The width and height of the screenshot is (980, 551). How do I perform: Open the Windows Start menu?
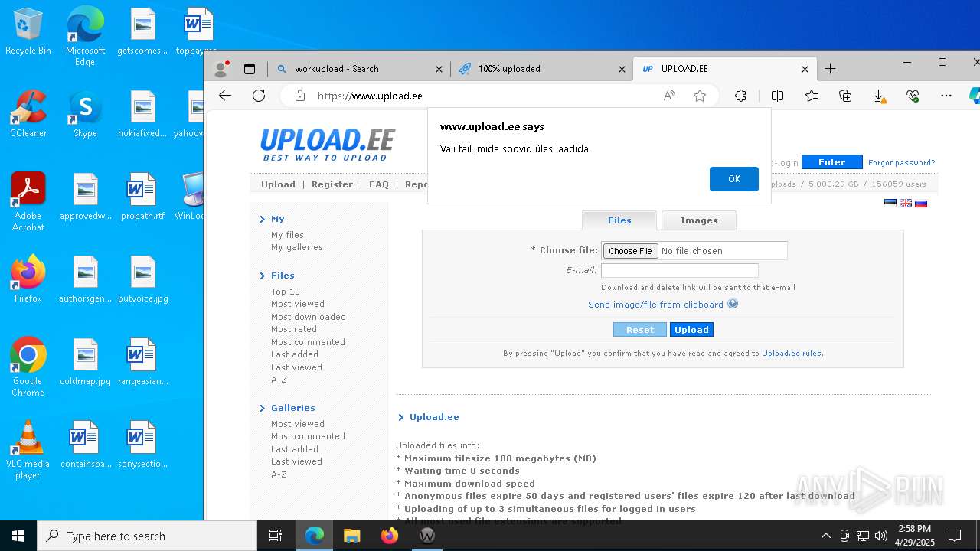pyautogui.click(x=18, y=536)
